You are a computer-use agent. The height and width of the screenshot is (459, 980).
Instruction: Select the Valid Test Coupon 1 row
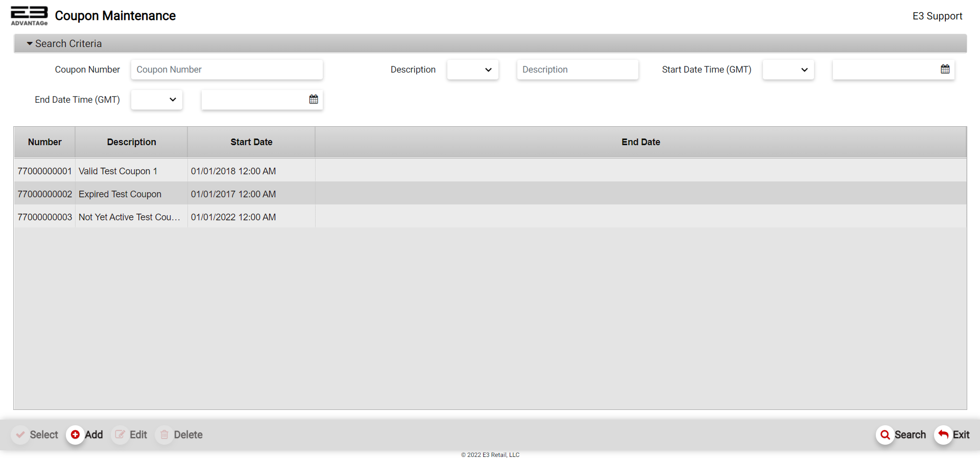tap(118, 171)
